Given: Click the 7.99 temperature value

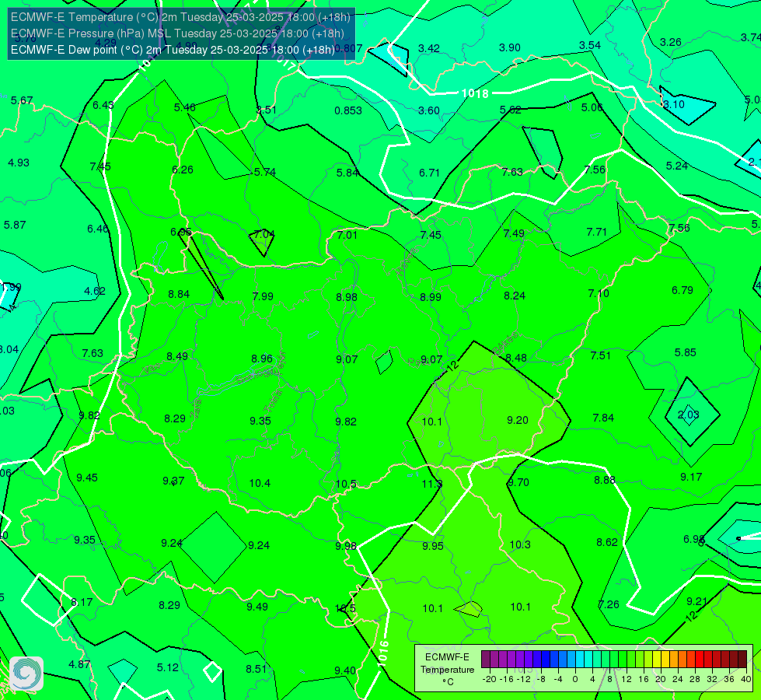Looking at the screenshot, I should [x=263, y=296].
